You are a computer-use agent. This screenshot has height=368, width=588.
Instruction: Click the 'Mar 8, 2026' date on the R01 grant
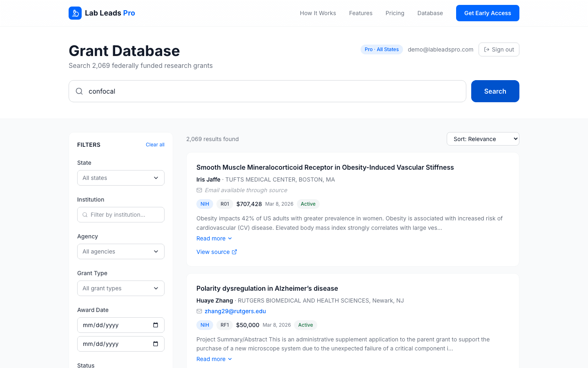pos(279,204)
